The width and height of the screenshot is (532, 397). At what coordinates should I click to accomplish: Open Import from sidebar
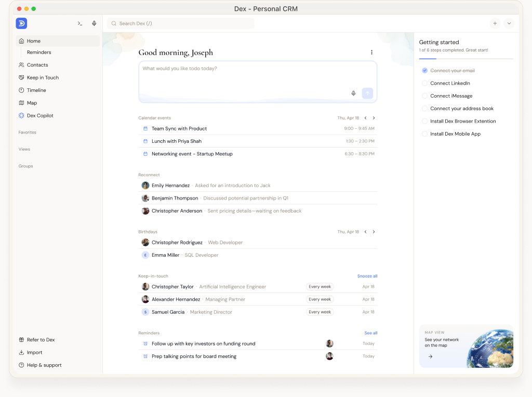35,352
